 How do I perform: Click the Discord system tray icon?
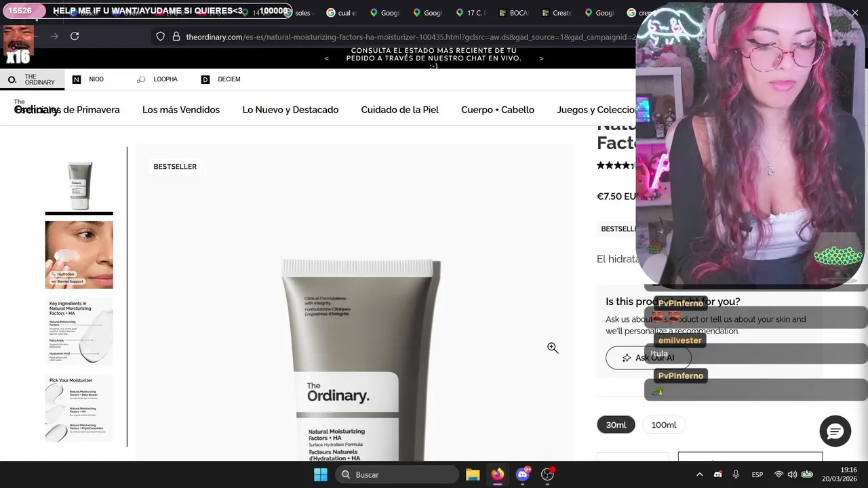[717, 474]
